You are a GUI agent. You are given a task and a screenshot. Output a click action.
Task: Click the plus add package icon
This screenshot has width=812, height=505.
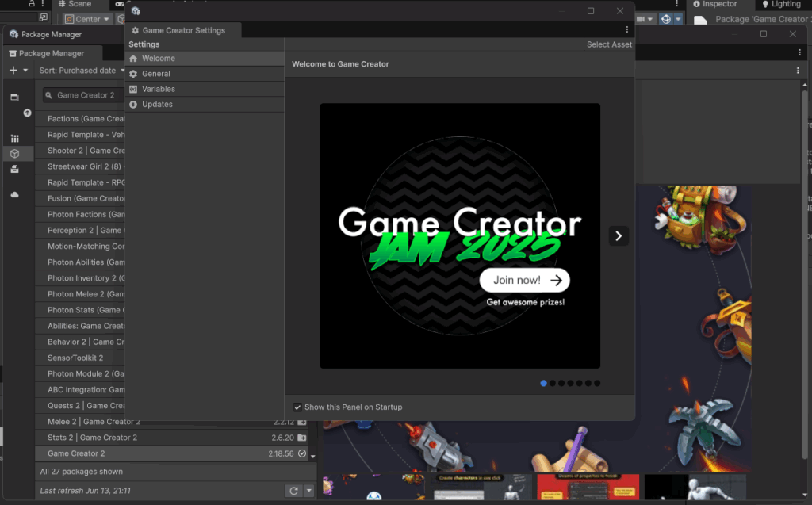(13, 71)
